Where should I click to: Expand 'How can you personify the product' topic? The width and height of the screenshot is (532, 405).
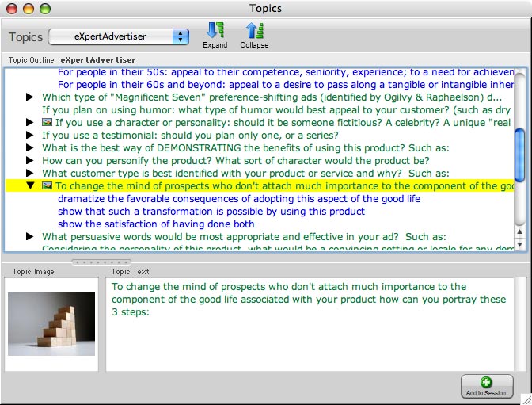click(x=30, y=161)
